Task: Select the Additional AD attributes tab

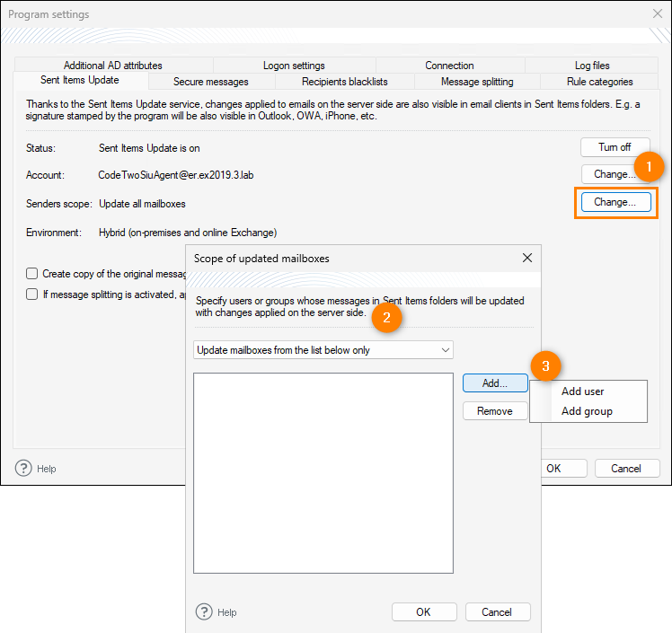Action: (x=113, y=66)
